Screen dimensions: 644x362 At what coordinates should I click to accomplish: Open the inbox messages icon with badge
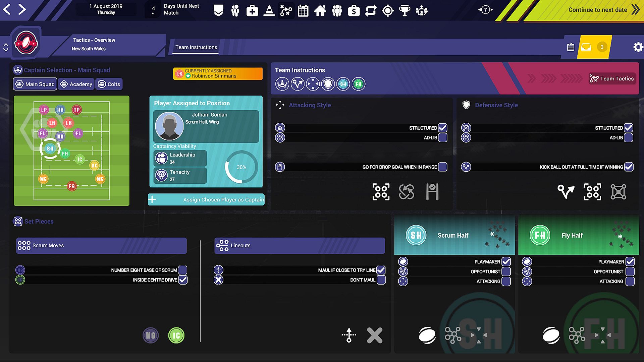586,47
